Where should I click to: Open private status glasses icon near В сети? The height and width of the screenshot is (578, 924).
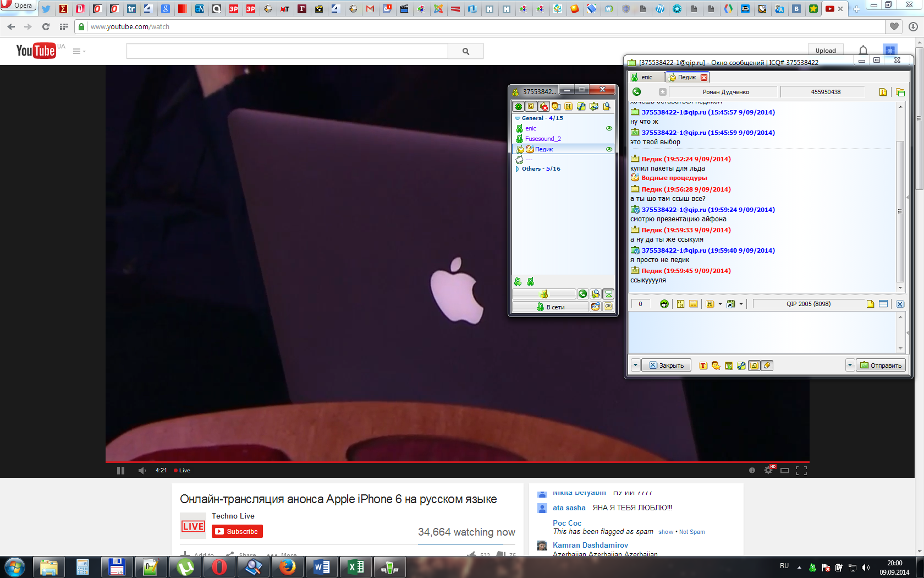(596, 307)
